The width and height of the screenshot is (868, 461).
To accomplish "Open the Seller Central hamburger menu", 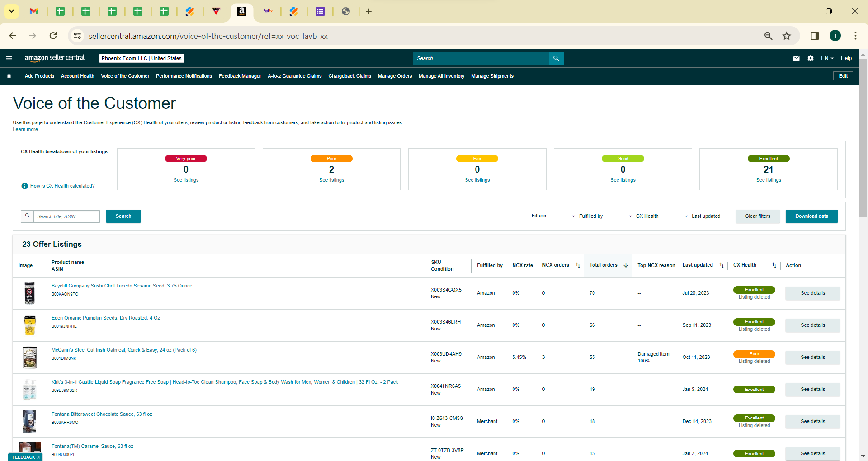I will (x=9, y=58).
